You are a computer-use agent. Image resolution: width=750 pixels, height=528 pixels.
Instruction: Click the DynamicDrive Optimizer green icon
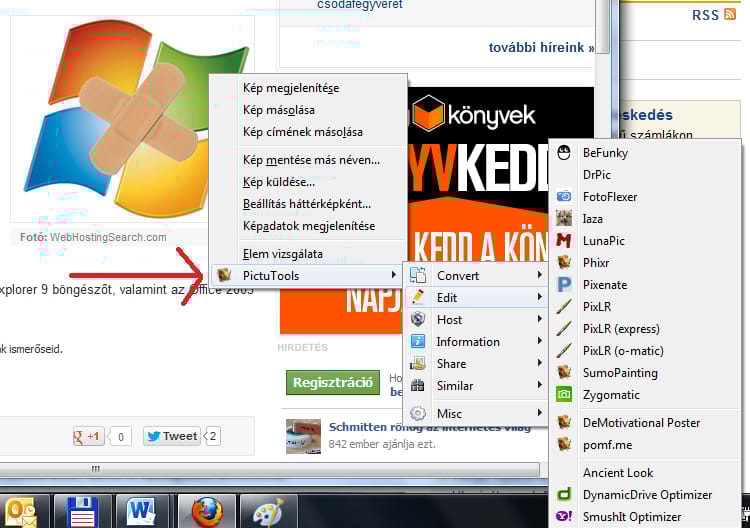click(x=564, y=494)
